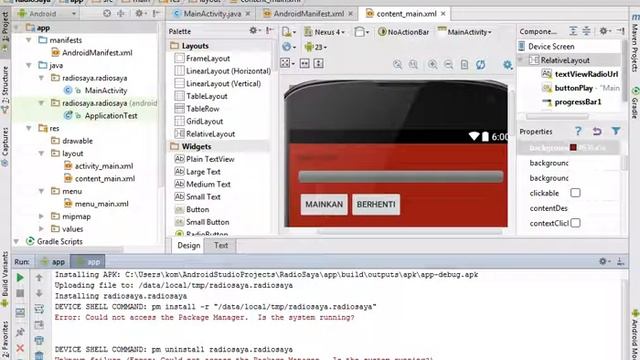Click toggle viewport render mode icon

pyautogui.click(x=286, y=63)
